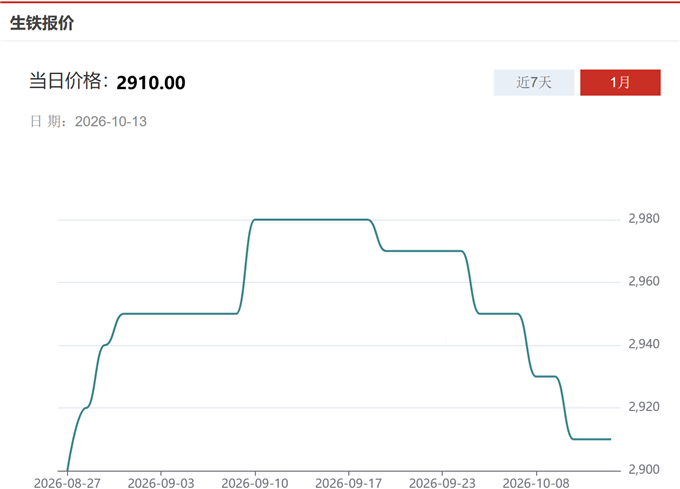Click y-axis value 2,940
This screenshot has width=680, height=489.
pos(644,344)
